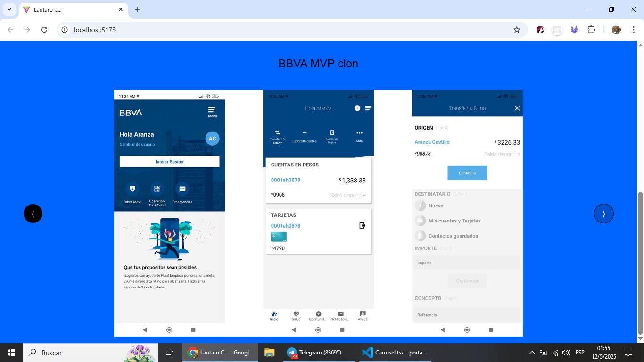Select the Salud bottom tab
This screenshot has height=362, width=644.
click(296, 316)
